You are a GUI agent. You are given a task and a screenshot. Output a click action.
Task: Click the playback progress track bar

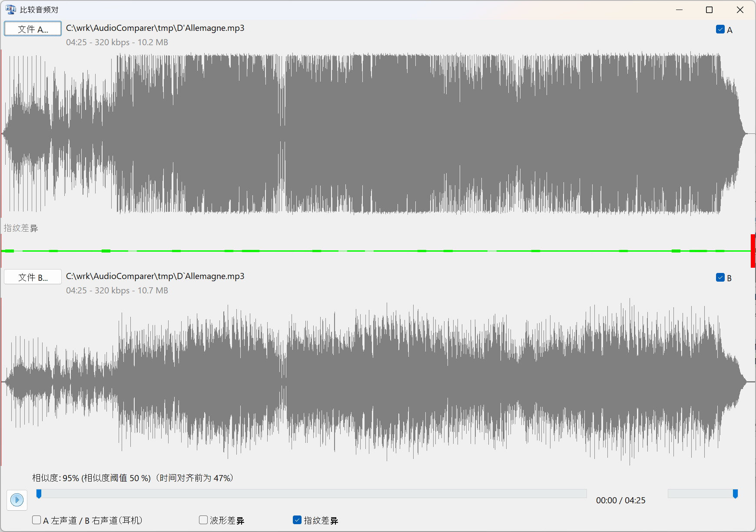tap(312, 494)
